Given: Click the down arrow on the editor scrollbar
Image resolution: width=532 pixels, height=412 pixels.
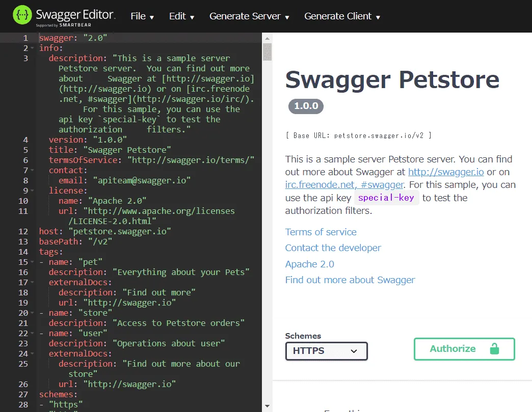Looking at the screenshot, I should click(267, 405).
